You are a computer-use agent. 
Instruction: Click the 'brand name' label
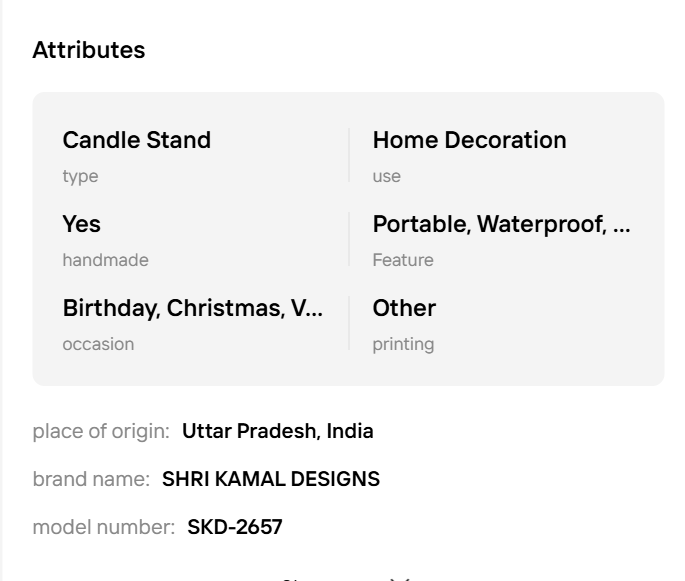(92, 479)
